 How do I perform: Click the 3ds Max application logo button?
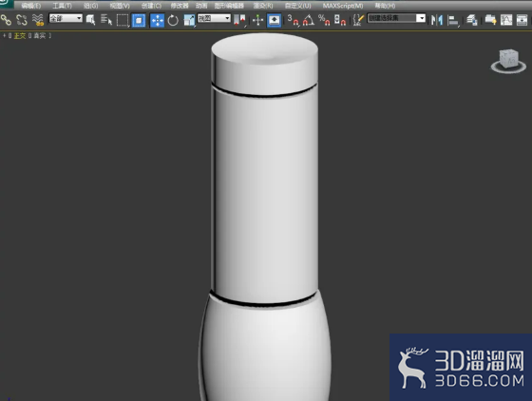point(6,4)
